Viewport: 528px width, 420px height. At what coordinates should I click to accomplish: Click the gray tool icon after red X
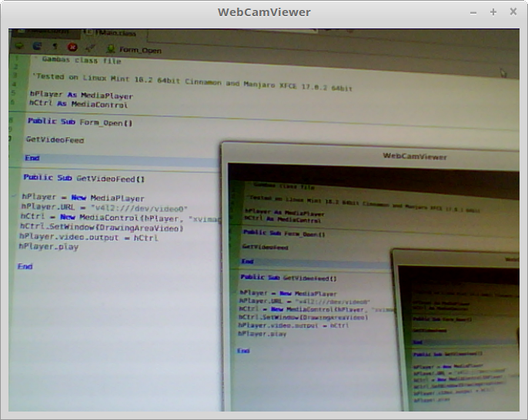click(x=90, y=48)
